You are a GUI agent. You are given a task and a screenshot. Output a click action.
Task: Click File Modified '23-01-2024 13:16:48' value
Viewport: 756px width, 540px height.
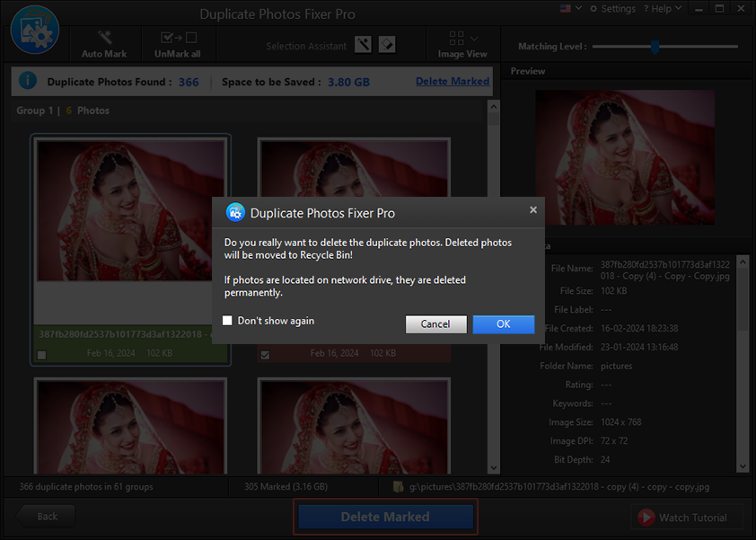click(x=639, y=347)
